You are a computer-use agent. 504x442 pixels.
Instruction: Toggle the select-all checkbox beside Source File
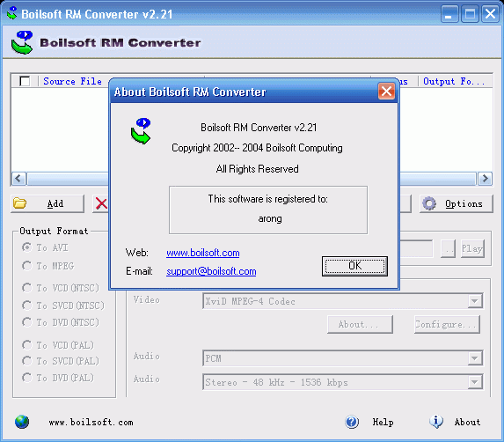coord(25,81)
